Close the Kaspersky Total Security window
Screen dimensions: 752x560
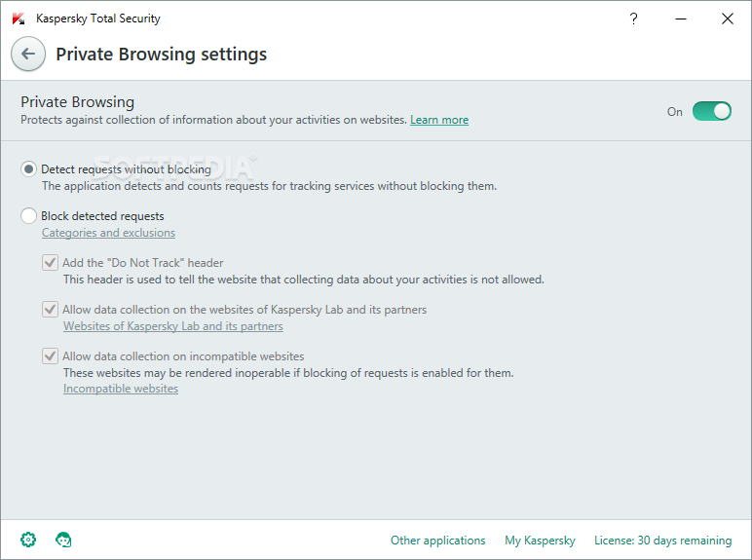coord(727,19)
